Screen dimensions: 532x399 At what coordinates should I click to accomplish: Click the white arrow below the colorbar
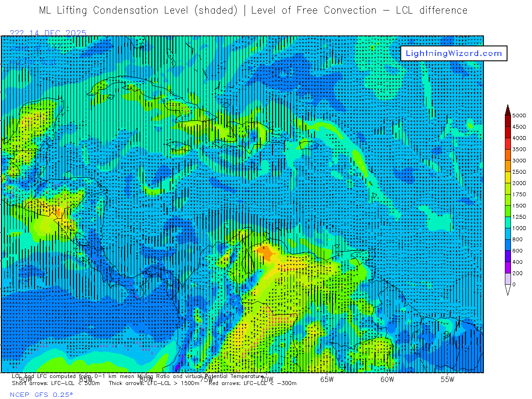coord(507,290)
